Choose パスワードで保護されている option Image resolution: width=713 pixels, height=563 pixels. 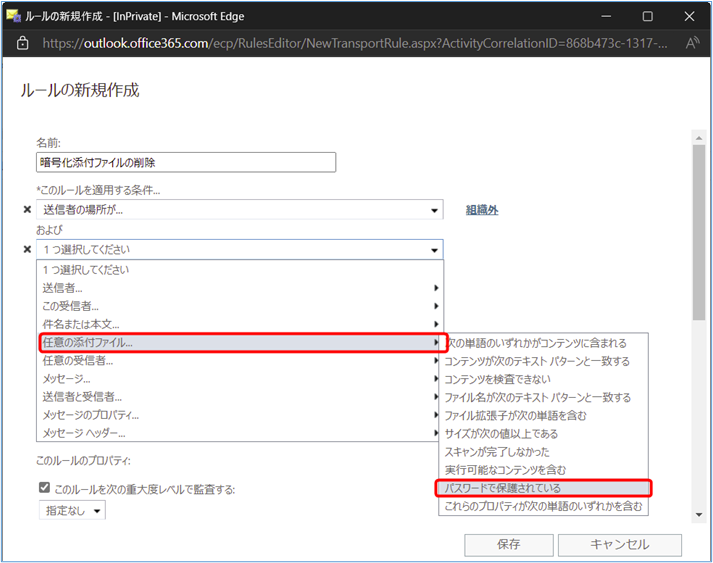(543, 488)
